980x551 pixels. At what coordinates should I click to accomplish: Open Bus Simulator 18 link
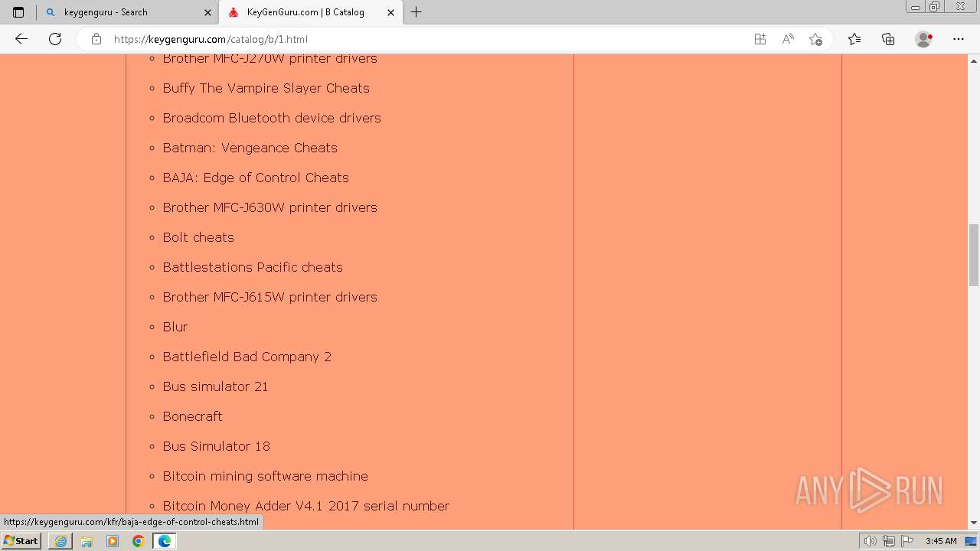(x=216, y=446)
